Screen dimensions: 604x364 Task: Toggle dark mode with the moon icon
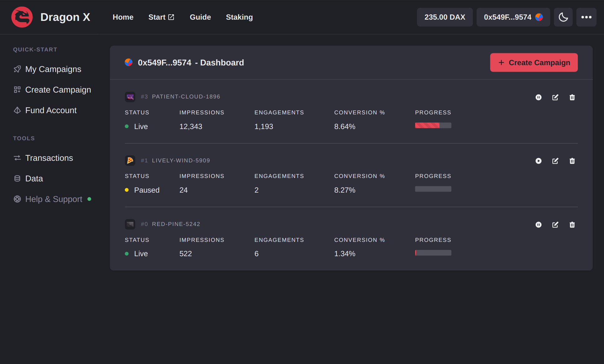(x=563, y=17)
